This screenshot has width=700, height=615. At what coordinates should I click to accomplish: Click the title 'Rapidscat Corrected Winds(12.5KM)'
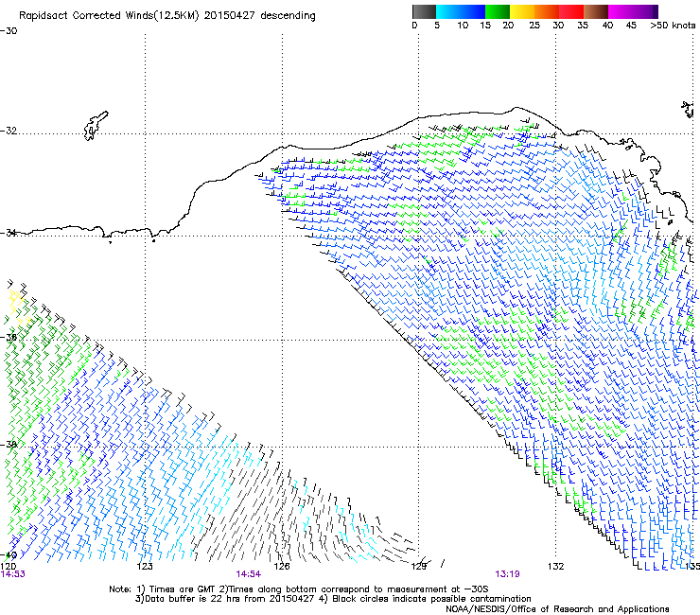[x=109, y=16]
